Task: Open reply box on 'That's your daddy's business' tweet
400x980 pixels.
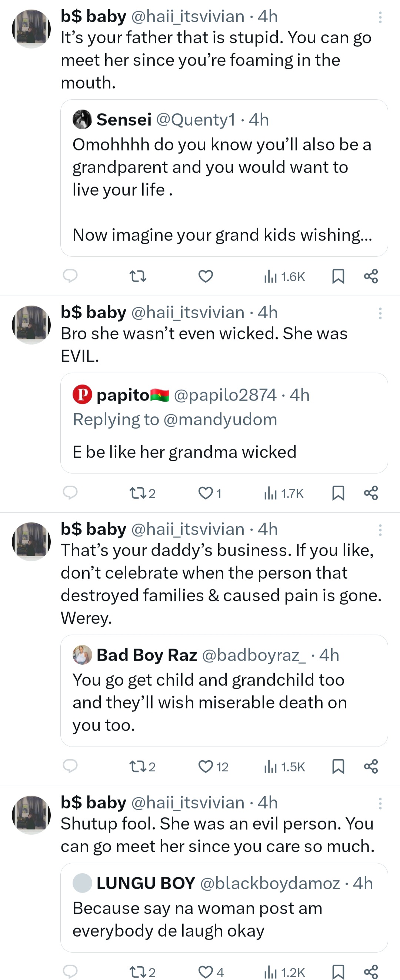Action: click(70, 766)
